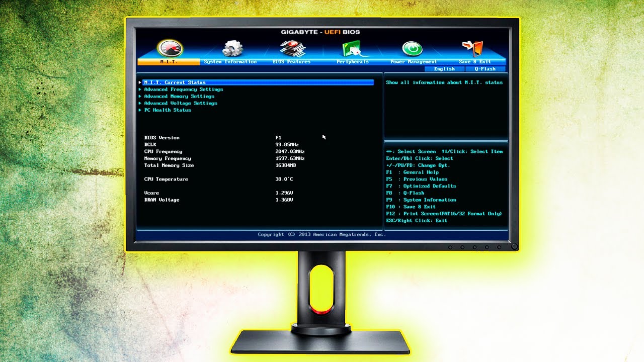Click the Q-Flash button
The image size is (644, 362).
click(485, 69)
